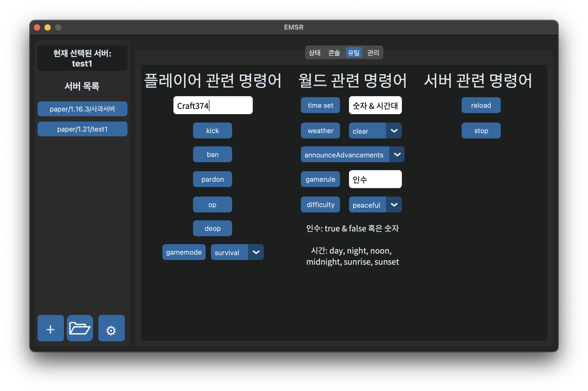Image resolution: width=588 pixels, height=391 pixels.
Task: Click the weather button
Action: click(320, 131)
